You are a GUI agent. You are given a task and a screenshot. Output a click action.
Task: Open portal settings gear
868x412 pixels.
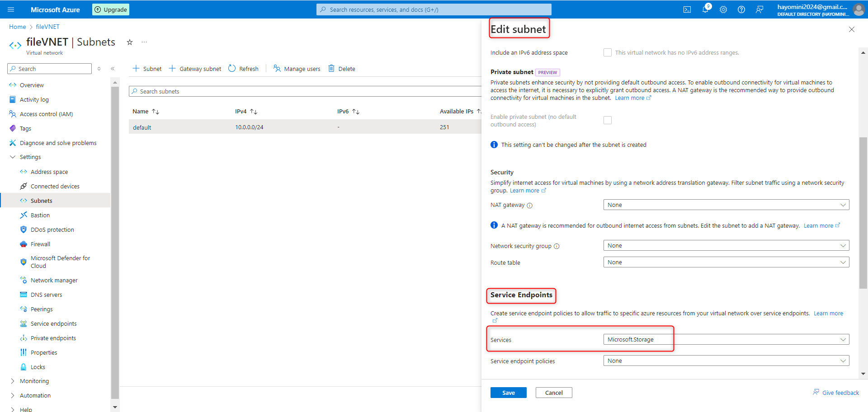click(723, 9)
